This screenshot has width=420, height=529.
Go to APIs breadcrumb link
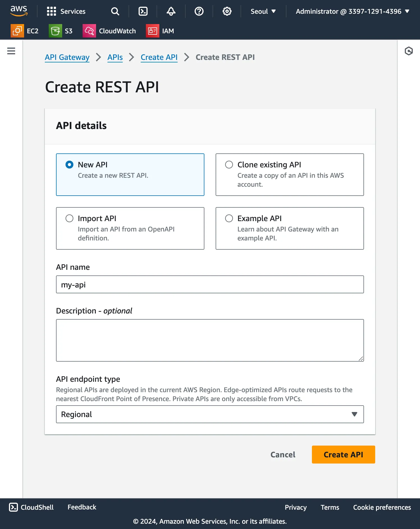(x=115, y=57)
